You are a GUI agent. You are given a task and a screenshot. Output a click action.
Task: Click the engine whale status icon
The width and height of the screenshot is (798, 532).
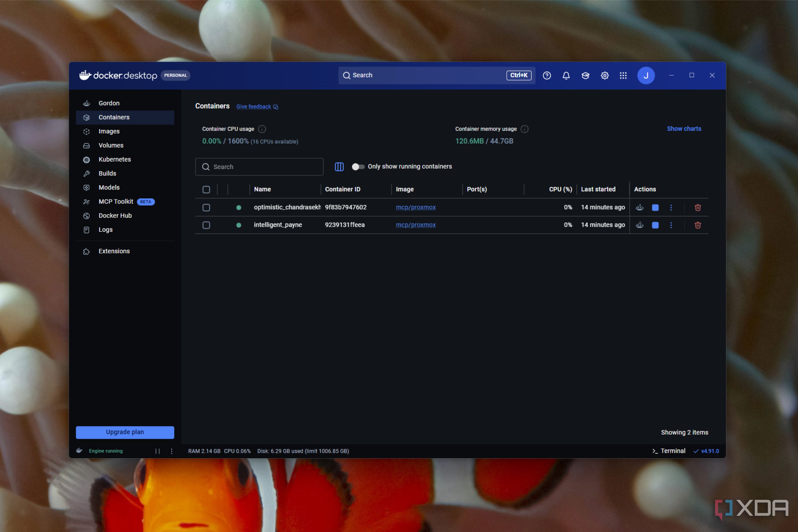pyautogui.click(x=79, y=451)
